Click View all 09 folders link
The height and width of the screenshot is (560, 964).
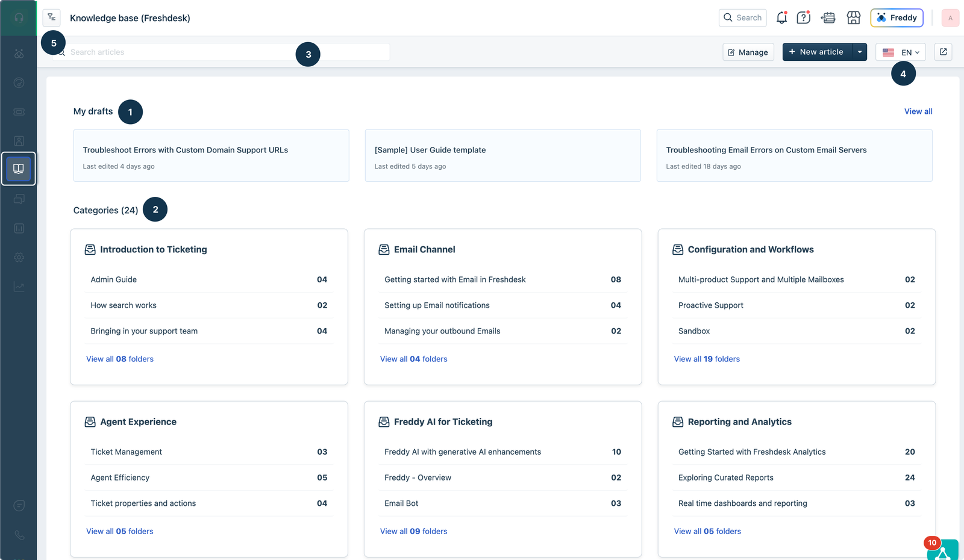tap(414, 531)
